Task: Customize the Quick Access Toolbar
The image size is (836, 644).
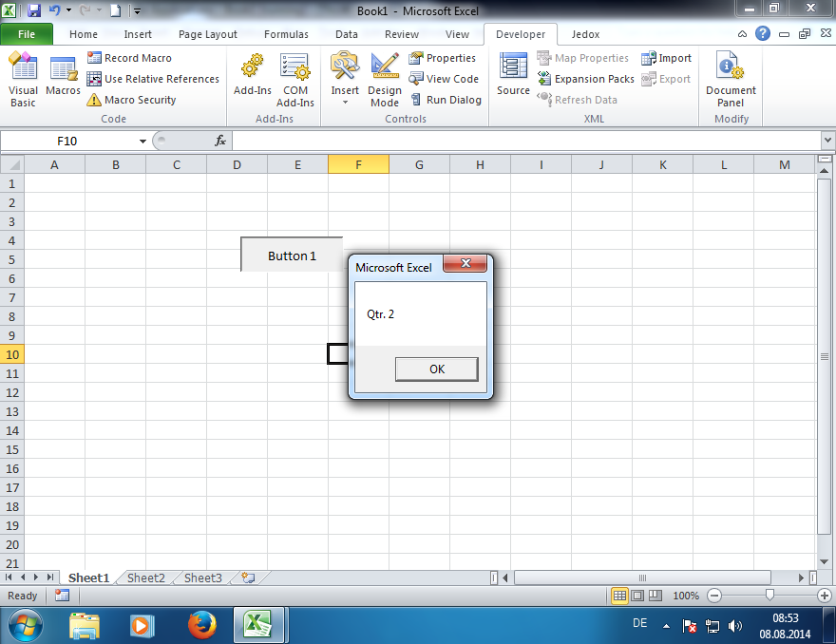Action: point(137,10)
